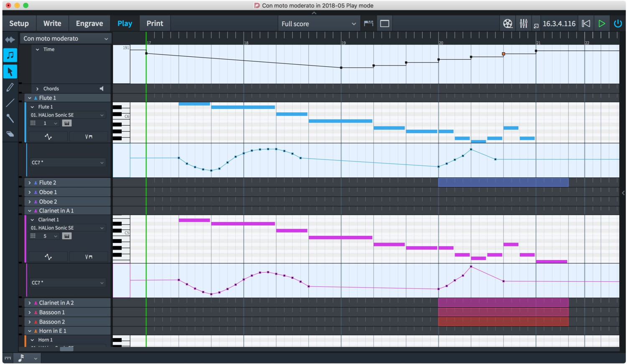The image size is (627, 364).
Task: Select the Draw pencil tool
Action: tap(10, 87)
